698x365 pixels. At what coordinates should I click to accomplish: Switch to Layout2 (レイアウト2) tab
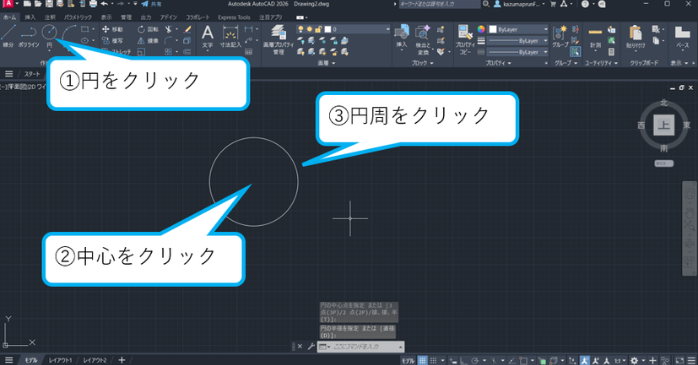[x=95, y=360]
